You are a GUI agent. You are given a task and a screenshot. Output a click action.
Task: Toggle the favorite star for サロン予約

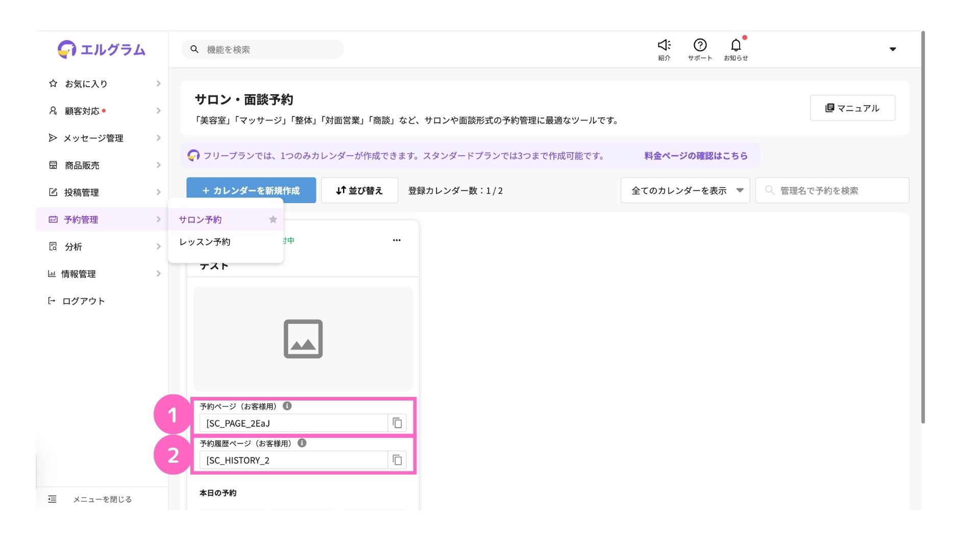[x=273, y=219]
